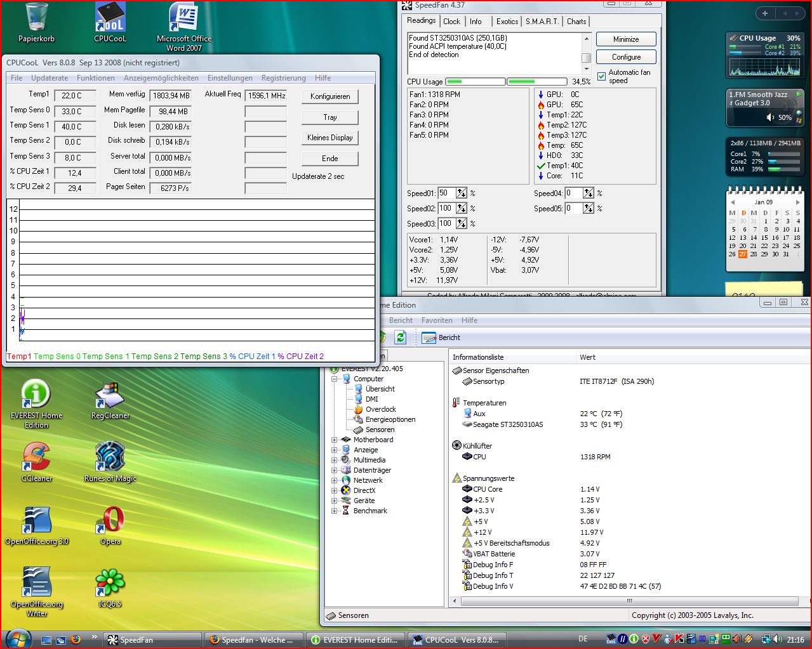This screenshot has height=649, width=812.
Task: Expand the Motherboard tree node
Action: point(335,440)
